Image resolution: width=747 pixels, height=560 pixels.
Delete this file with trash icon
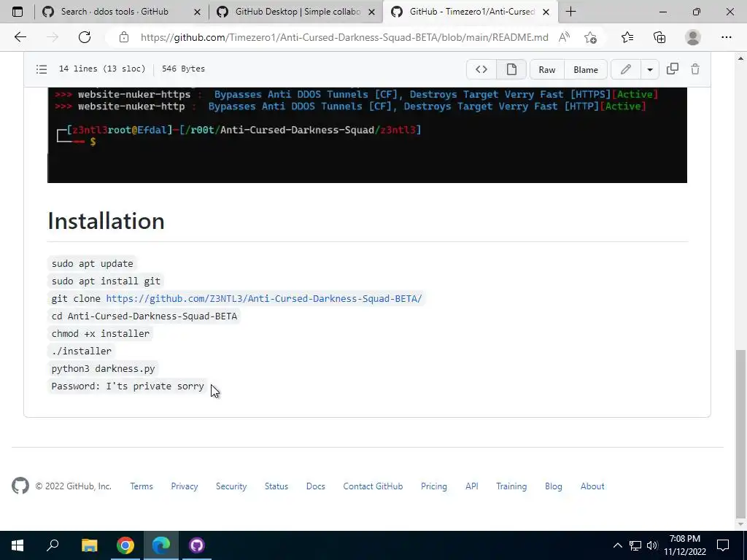pyautogui.click(x=695, y=69)
